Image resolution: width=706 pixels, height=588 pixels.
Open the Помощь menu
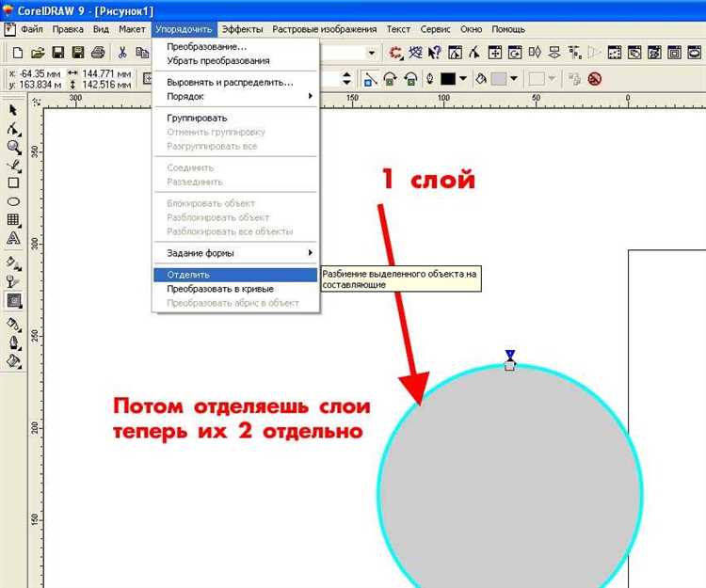click(x=508, y=29)
